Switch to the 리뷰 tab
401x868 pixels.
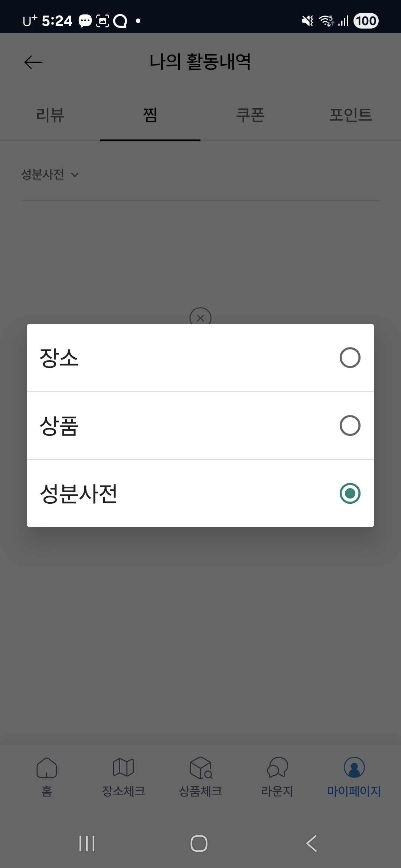tap(50, 115)
